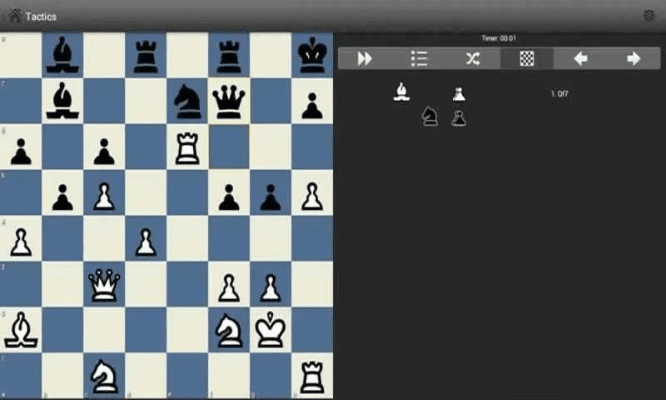This screenshot has height=400, width=666.
Task: Click the captured white pawn in top row
Action: [459, 94]
